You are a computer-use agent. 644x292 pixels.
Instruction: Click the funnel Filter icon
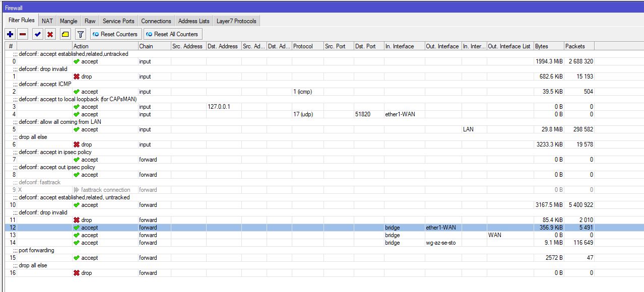(x=80, y=34)
